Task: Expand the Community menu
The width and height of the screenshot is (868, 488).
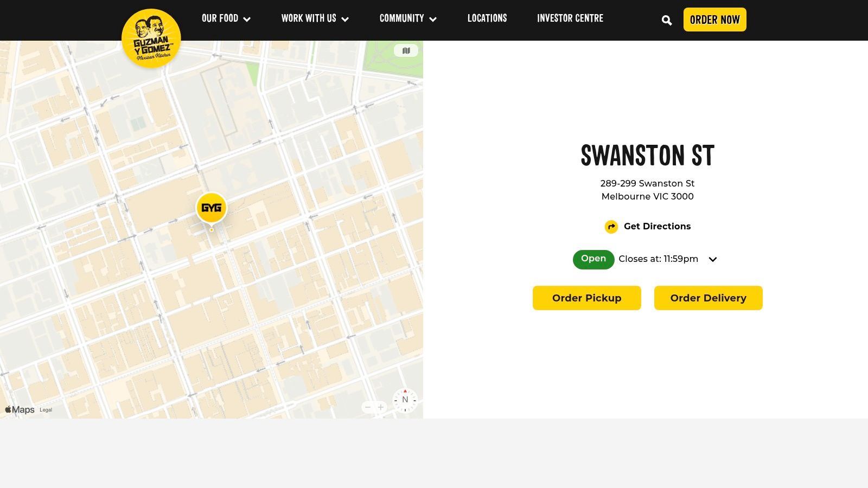Action: pyautogui.click(x=408, y=18)
